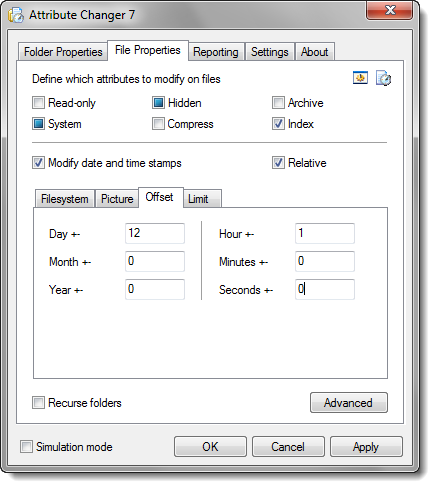Viewport: 435px width, 488px height.
Task: Open the Advanced options button
Action: coord(349,403)
